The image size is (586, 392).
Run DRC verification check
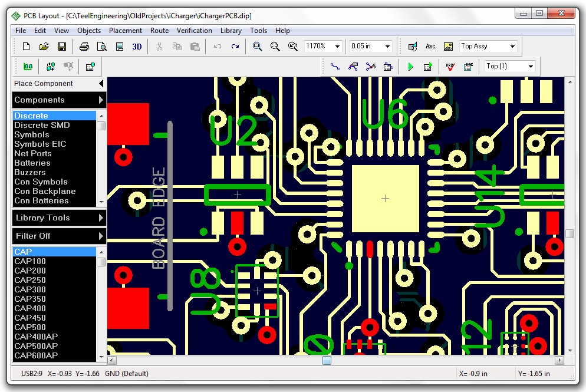(452, 67)
